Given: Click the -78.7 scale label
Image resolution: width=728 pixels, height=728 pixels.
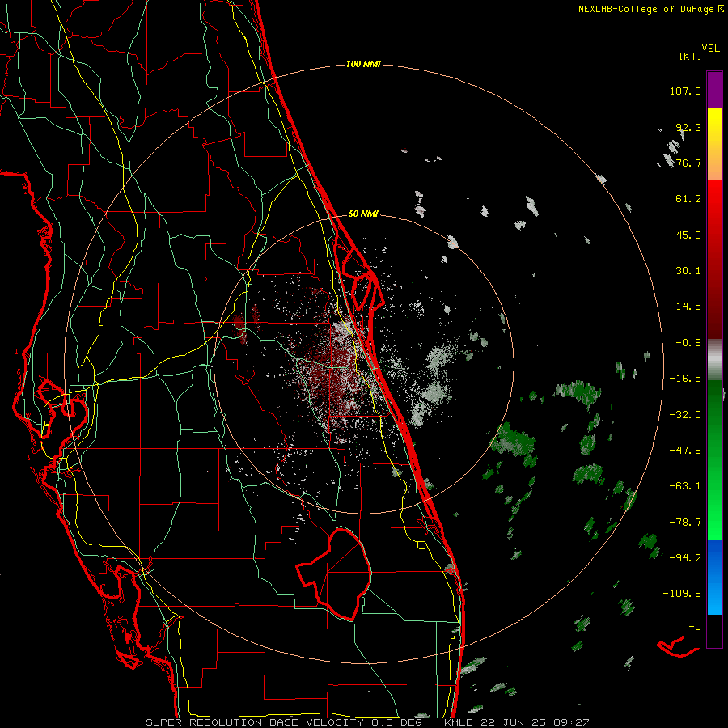Looking at the screenshot, I should tap(685, 523).
